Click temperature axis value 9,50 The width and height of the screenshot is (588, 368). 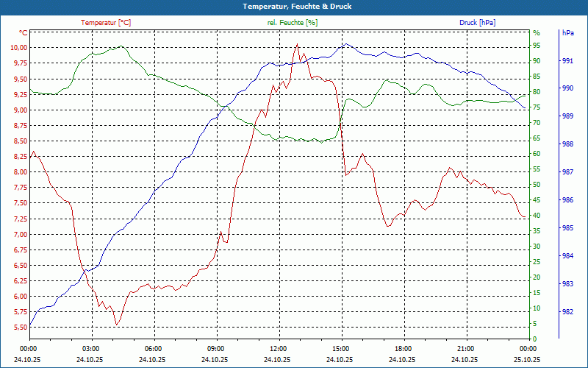click(21, 79)
